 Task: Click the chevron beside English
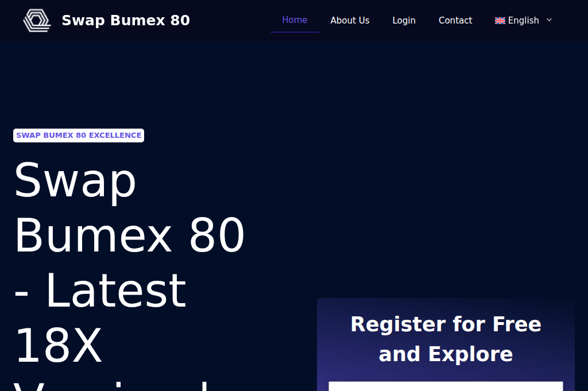click(x=549, y=20)
